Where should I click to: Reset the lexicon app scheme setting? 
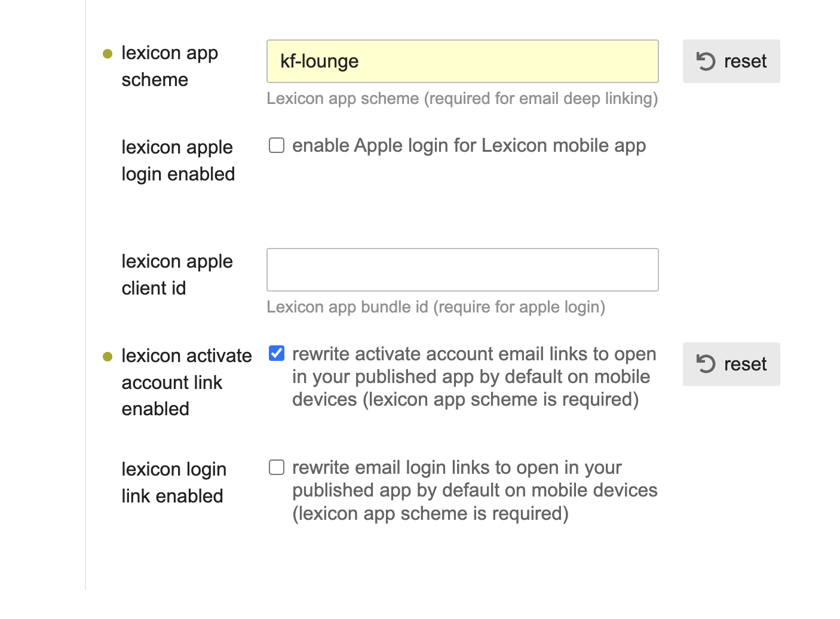coord(731,62)
